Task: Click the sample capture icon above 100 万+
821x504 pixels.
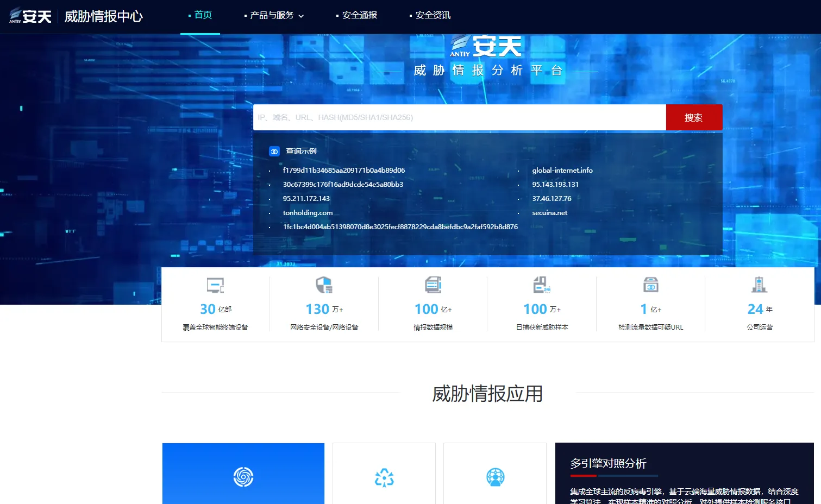Action: [542, 285]
